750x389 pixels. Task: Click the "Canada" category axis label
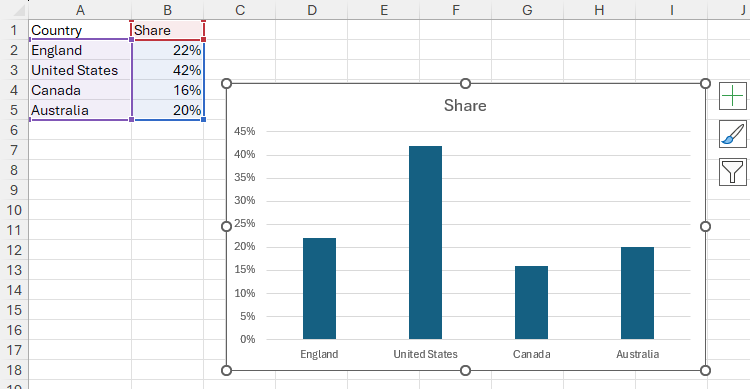(531, 354)
